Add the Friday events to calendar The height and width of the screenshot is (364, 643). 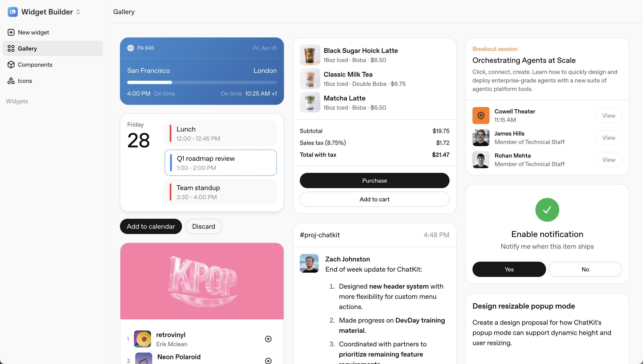(151, 226)
